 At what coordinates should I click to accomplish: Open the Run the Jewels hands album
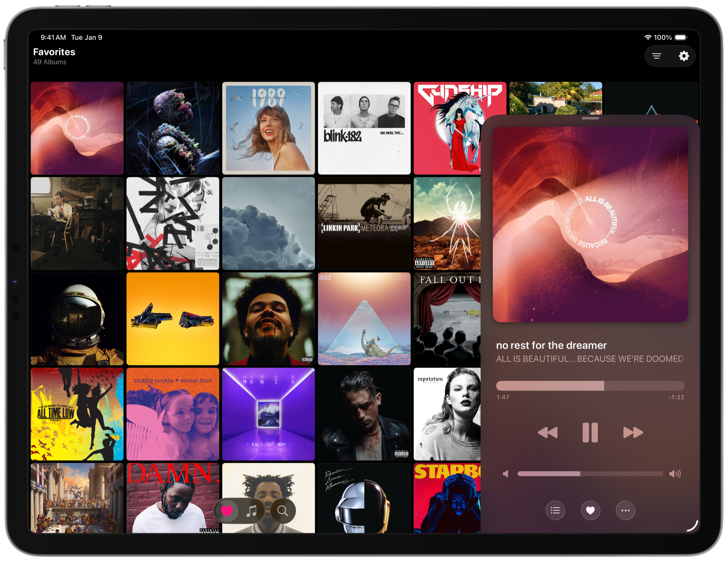[173, 319]
